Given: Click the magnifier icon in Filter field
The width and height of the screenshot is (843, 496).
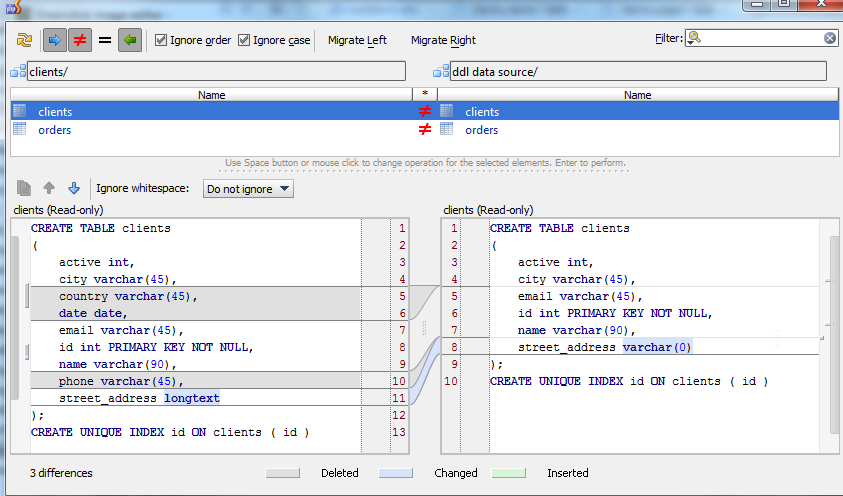Looking at the screenshot, I should (x=694, y=38).
